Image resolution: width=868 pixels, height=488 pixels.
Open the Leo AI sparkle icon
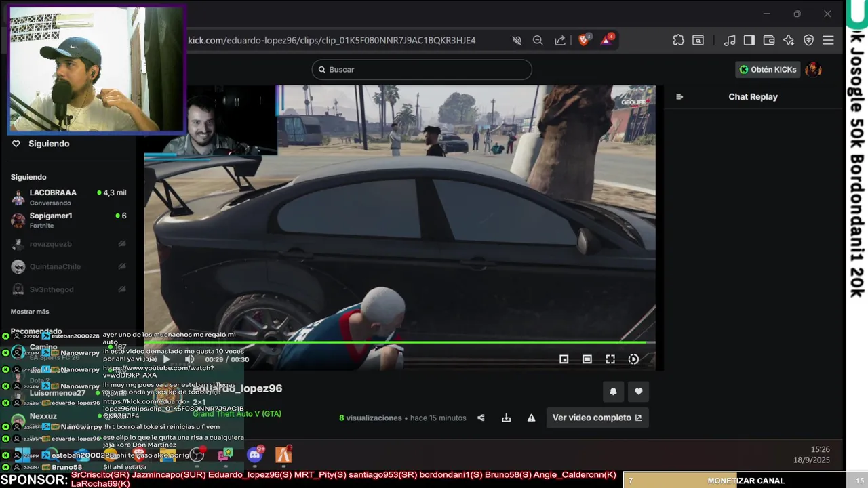(x=789, y=41)
